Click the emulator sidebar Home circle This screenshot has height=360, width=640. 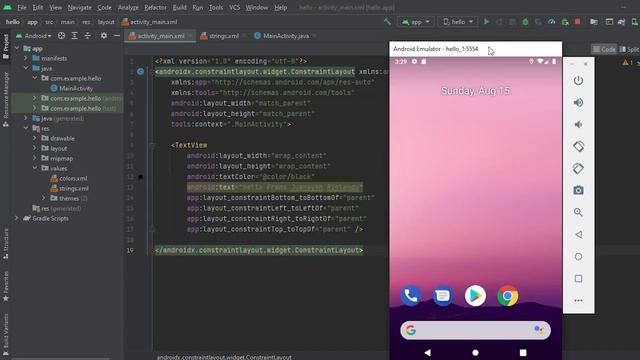click(x=578, y=256)
